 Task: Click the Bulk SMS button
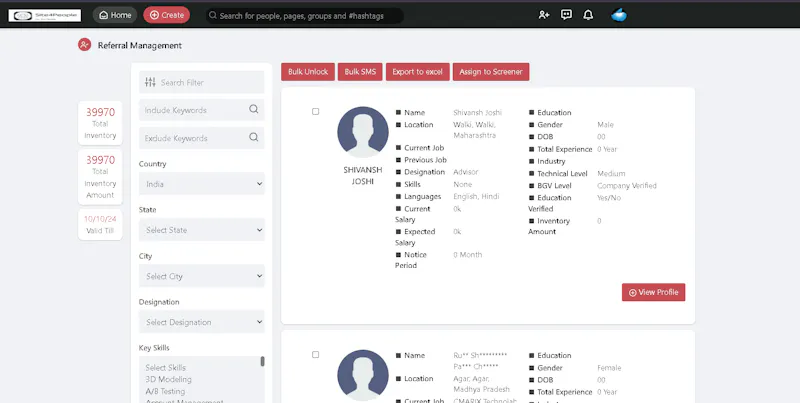tap(360, 72)
